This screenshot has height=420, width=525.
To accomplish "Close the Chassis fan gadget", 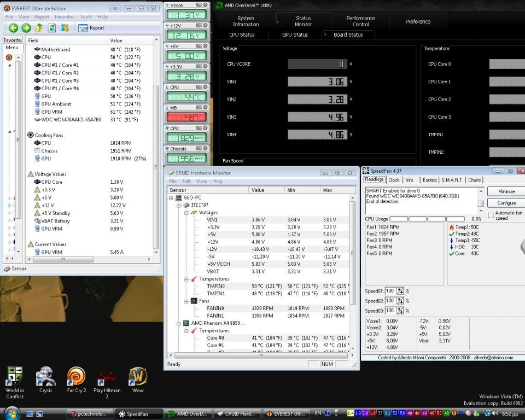I will 205,148.
